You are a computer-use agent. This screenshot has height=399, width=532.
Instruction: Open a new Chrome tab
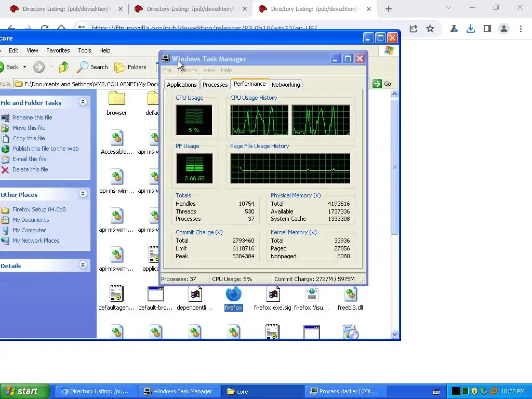(x=389, y=9)
